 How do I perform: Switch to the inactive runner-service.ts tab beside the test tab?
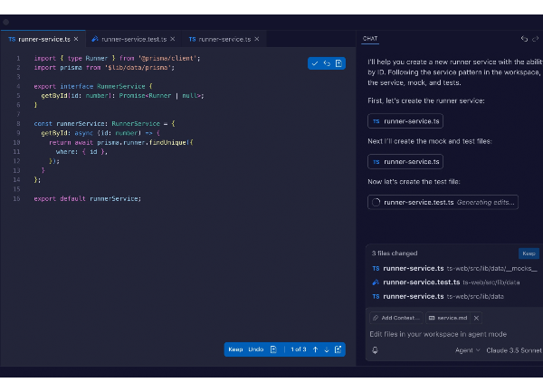coord(224,39)
